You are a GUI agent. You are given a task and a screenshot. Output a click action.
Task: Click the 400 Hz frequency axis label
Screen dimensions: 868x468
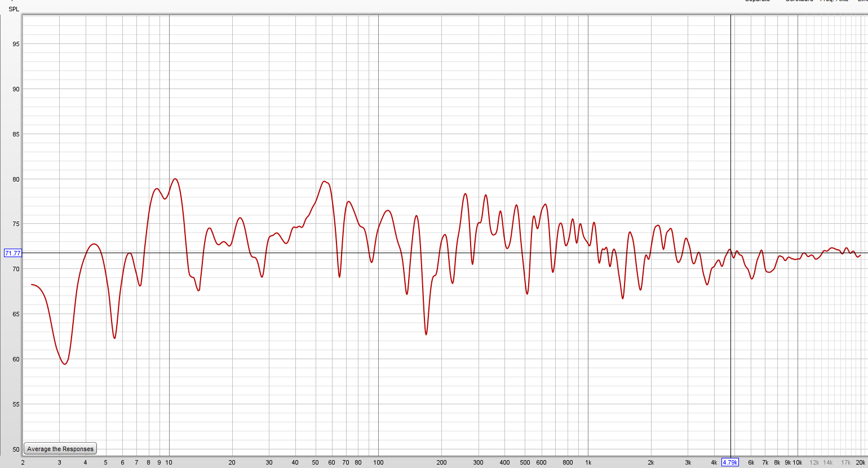point(504,462)
